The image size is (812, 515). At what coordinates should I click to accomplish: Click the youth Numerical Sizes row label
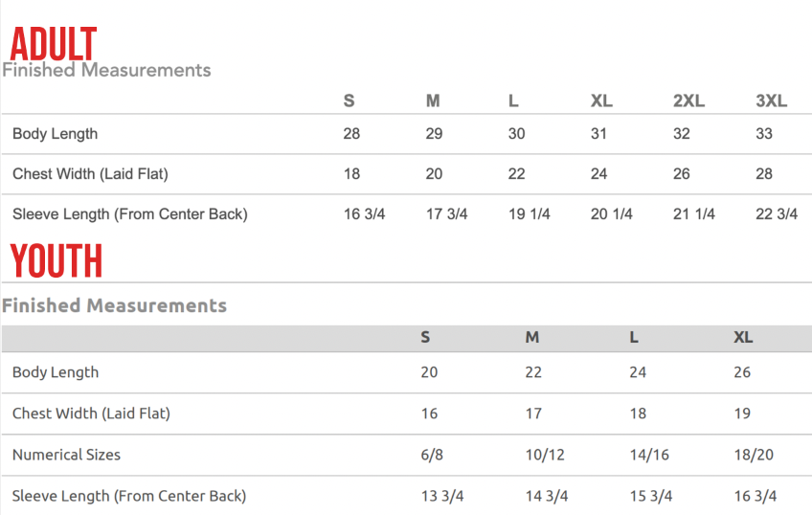(x=66, y=455)
